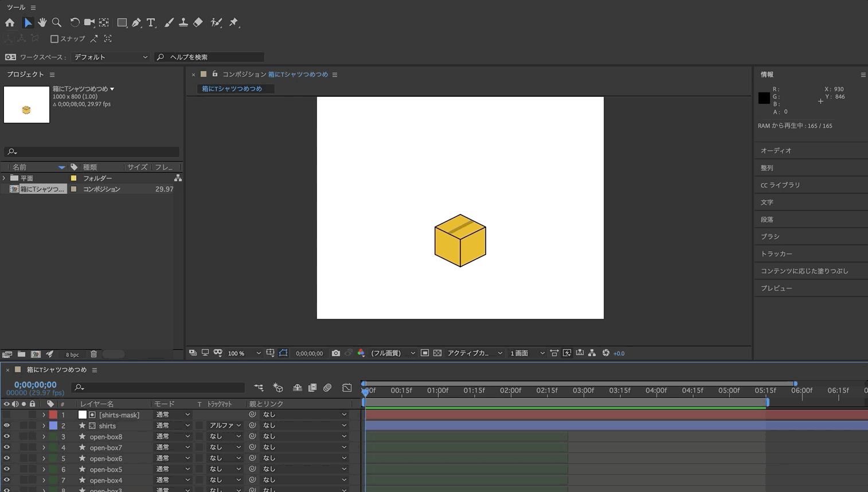Select the Hand tool

(42, 22)
